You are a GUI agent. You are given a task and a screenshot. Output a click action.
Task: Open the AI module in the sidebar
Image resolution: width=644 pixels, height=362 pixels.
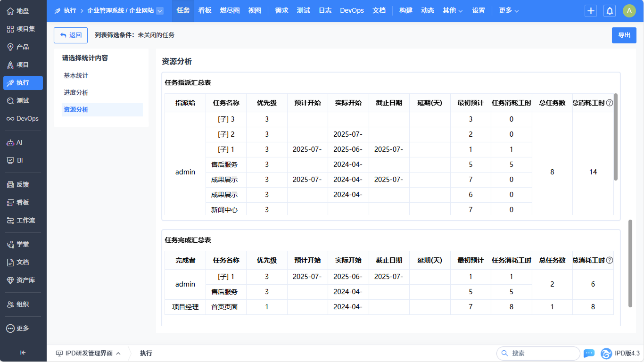click(23, 142)
